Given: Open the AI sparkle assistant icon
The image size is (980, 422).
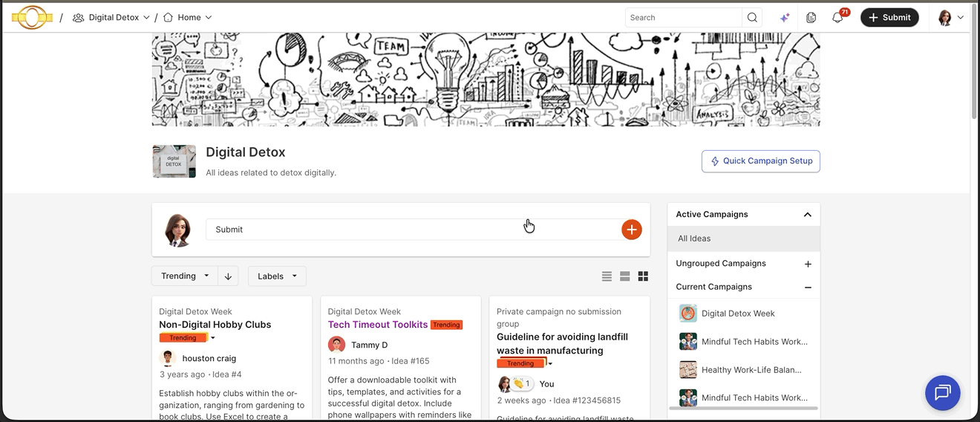Looking at the screenshot, I should coord(785,18).
